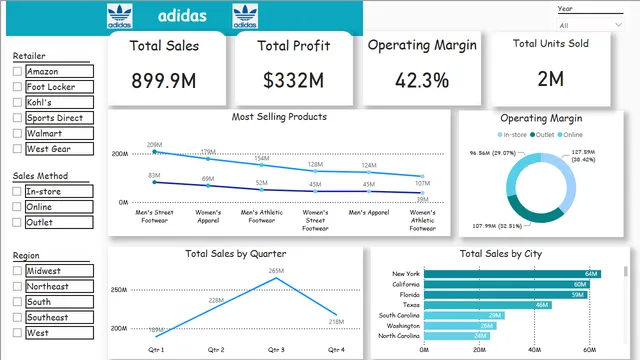Filter by West region checkbox
Viewport: 640px width, 360px height.
click(x=17, y=333)
